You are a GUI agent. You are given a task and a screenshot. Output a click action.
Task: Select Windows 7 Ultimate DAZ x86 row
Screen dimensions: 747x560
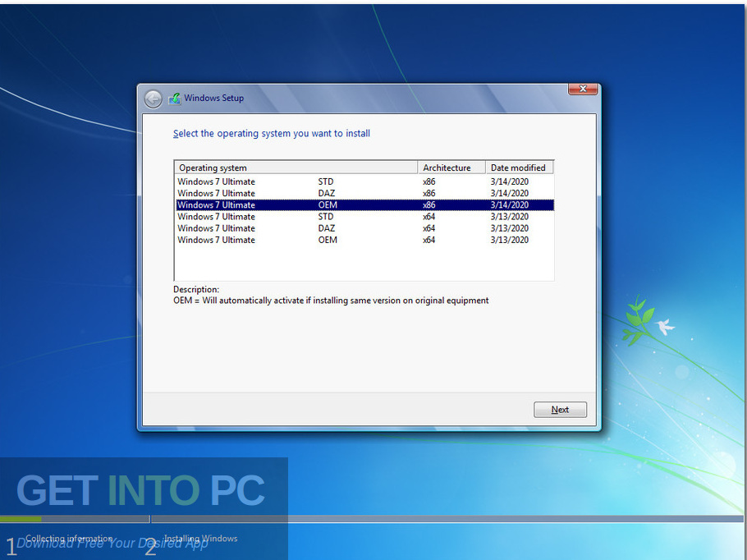[364, 193]
